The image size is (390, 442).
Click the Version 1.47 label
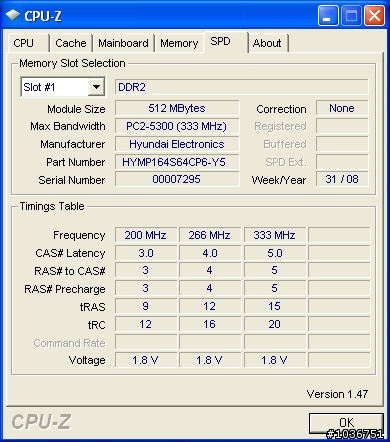tap(337, 394)
